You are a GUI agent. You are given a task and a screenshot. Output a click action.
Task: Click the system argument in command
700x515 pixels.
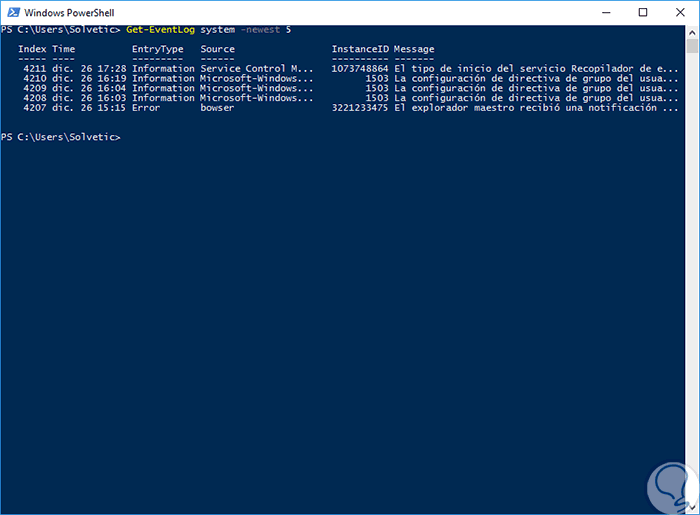[x=217, y=29]
